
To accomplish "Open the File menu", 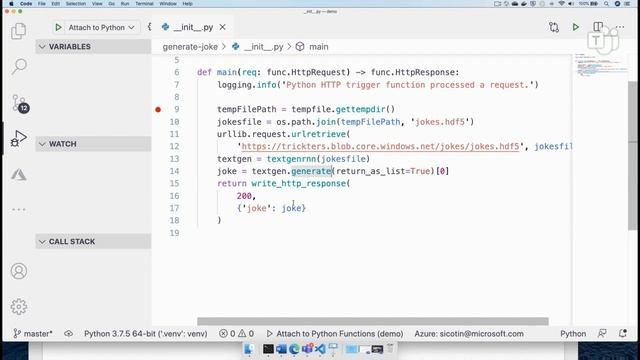I will 42,4.
